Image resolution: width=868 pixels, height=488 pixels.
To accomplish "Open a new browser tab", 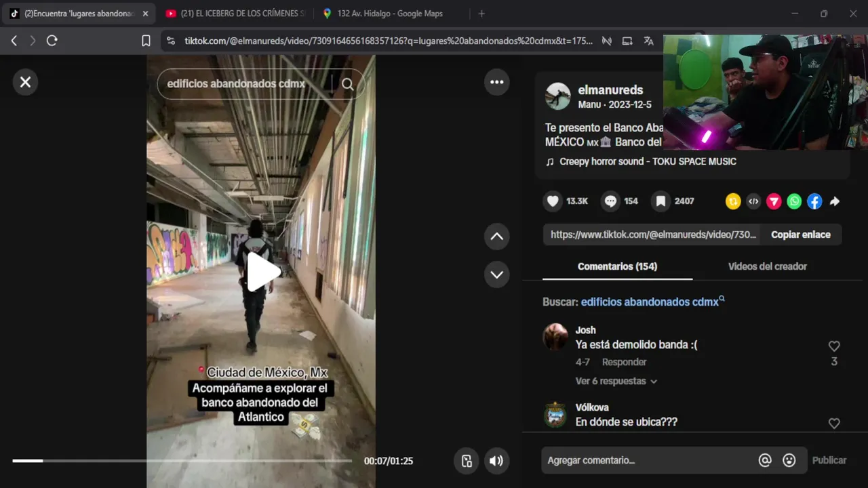I will pyautogui.click(x=481, y=14).
